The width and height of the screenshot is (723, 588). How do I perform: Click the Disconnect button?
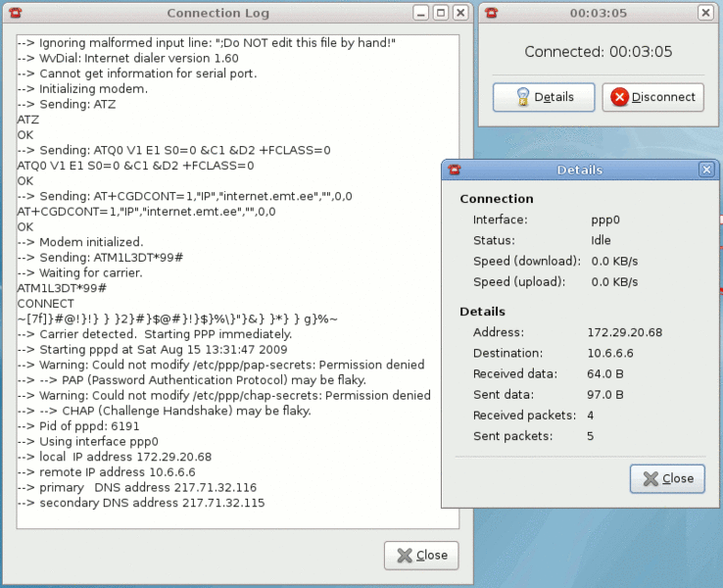(x=652, y=97)
